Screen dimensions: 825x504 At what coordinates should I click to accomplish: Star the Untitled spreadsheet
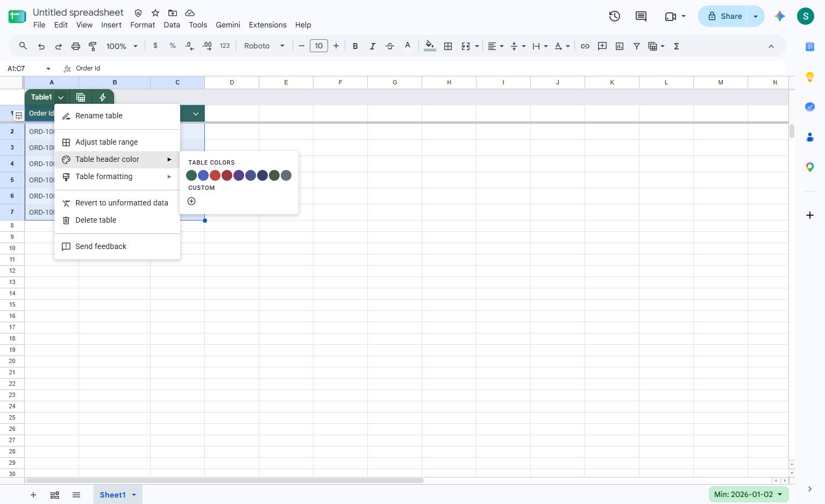[x=155, y=13]
